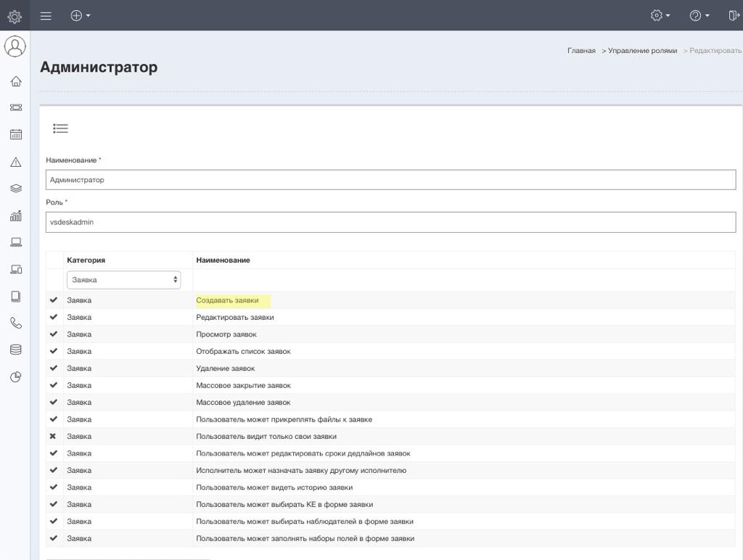This screenshot has height=560, width=743.
Task: Click the phone icon in the sidebar
Action: tap(15, 323)
